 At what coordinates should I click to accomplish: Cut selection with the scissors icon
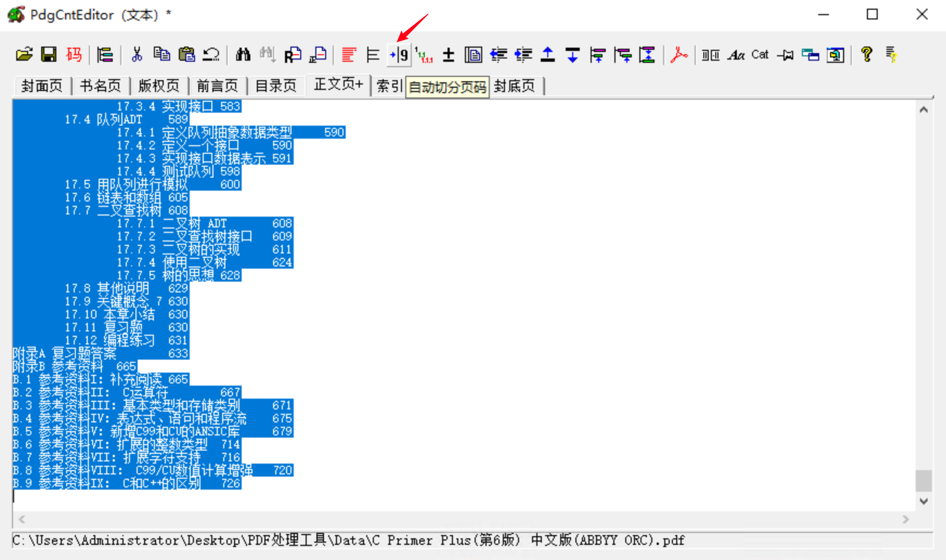pyautogui.click(x=137, y=55)
